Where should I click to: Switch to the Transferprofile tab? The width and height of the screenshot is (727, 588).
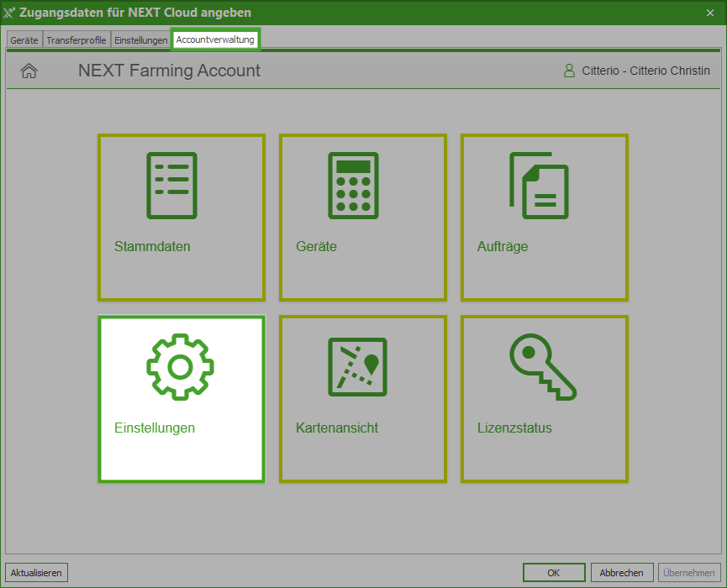pos(76,40)
